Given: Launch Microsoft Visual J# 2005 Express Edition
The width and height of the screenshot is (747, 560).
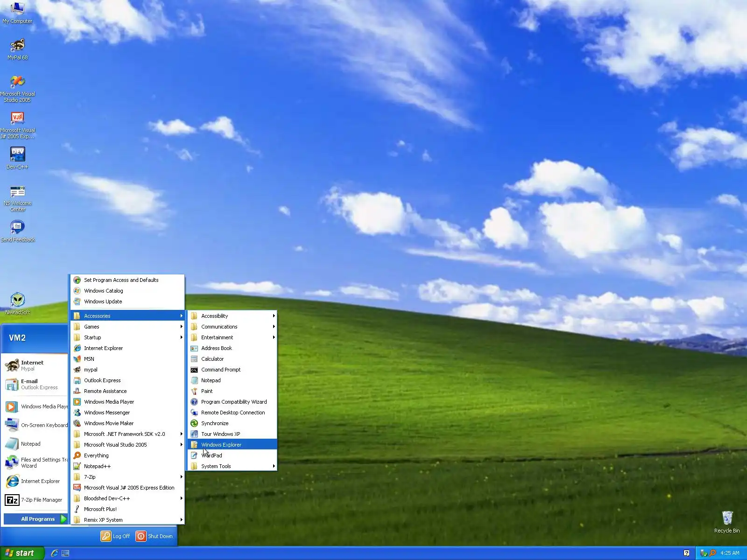Looking at the screenshot, I should point(127,488).
